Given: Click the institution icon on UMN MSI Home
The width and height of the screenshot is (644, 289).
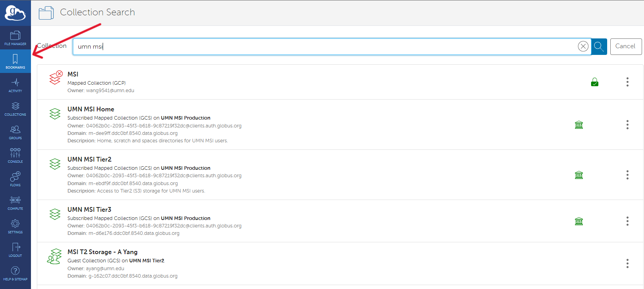Looking at the screenshot, I should [579, 125].
